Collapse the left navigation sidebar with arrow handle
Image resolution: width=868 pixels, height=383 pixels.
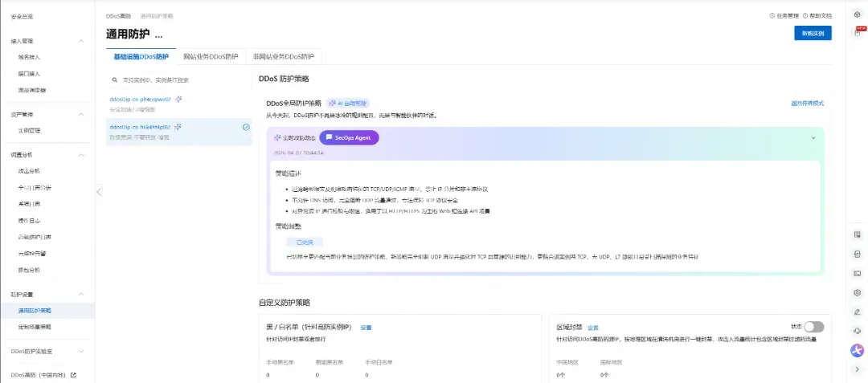pyautogui.click(x=98, y=191)
